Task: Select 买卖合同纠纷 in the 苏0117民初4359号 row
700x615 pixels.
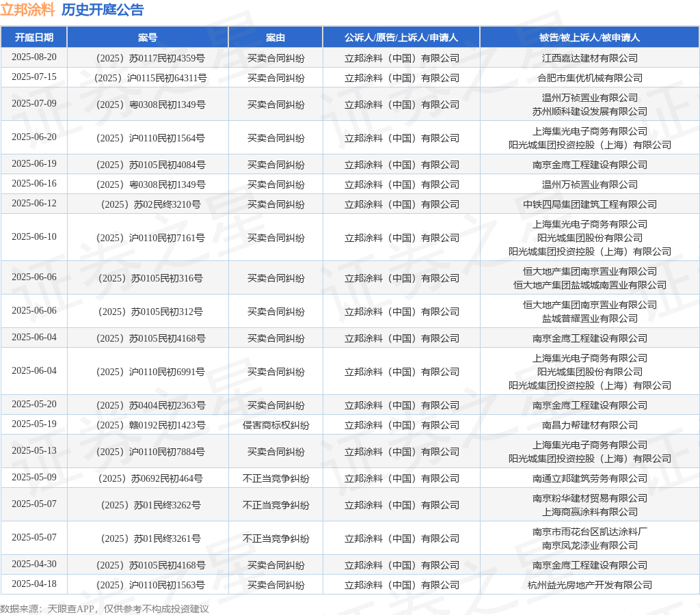Action: [276, 58]
